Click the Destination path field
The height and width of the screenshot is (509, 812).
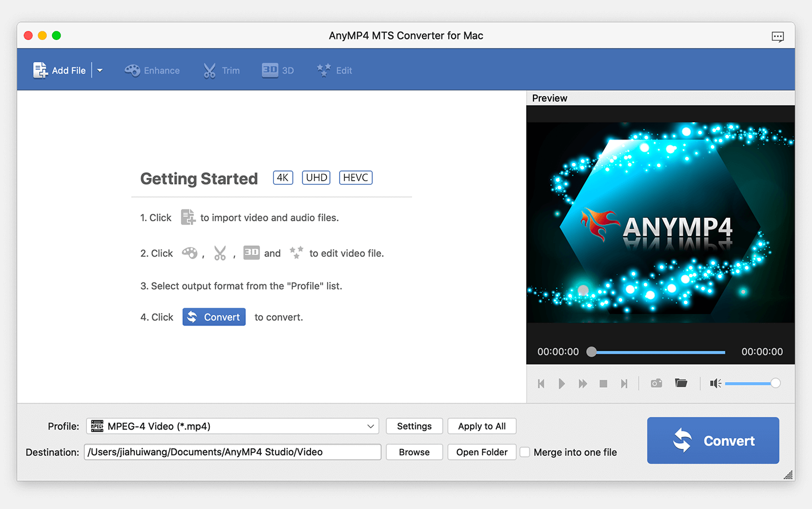[x=233, y=452]
